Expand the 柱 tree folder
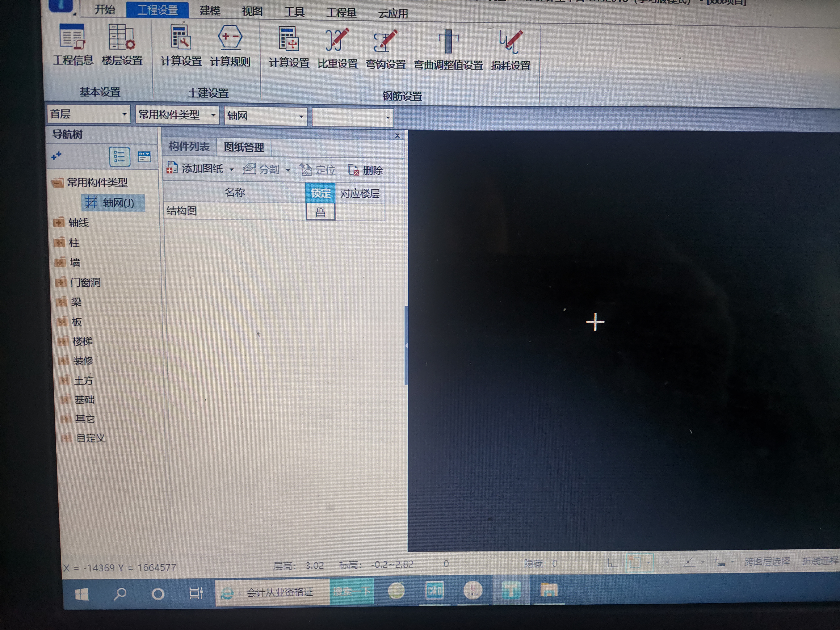Image resolution: width=840 pixels, height=630 pixels. (59, 243)
